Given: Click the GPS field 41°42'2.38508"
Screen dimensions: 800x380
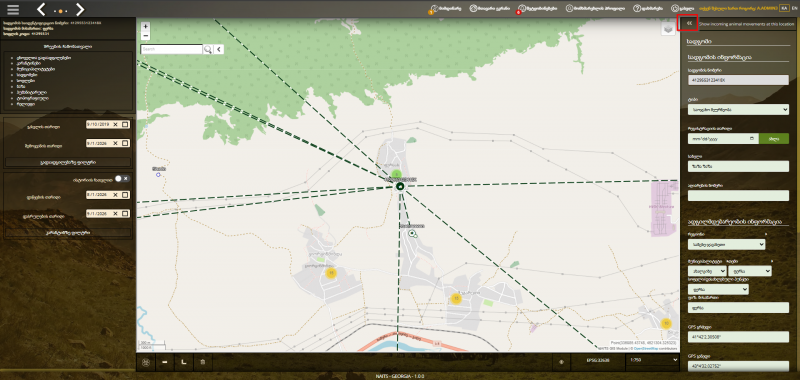Looking at the screenshot, I should [738, 337].
